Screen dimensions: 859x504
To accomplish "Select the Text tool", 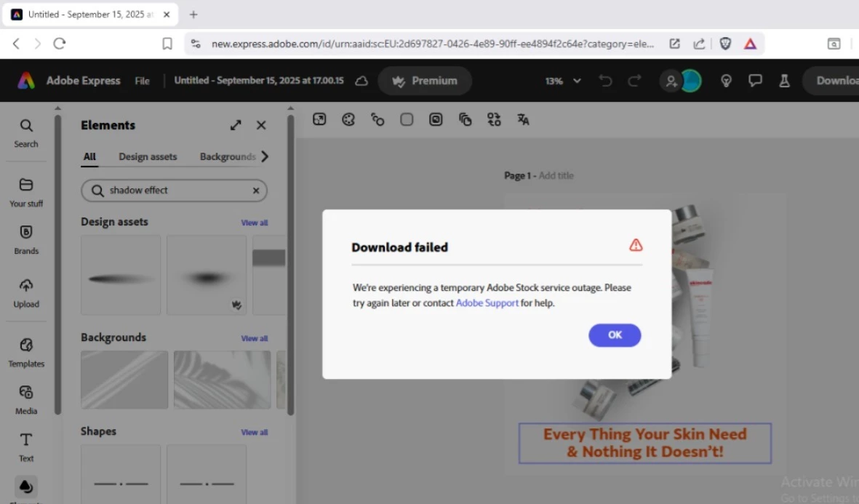I will (x=25, y=447).
